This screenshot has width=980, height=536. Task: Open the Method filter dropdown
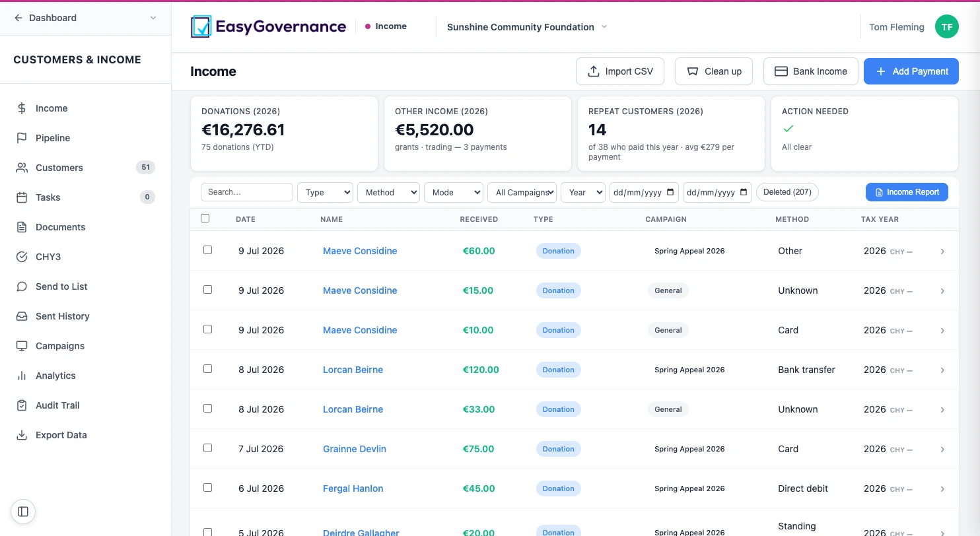click(x=388, y=192)
